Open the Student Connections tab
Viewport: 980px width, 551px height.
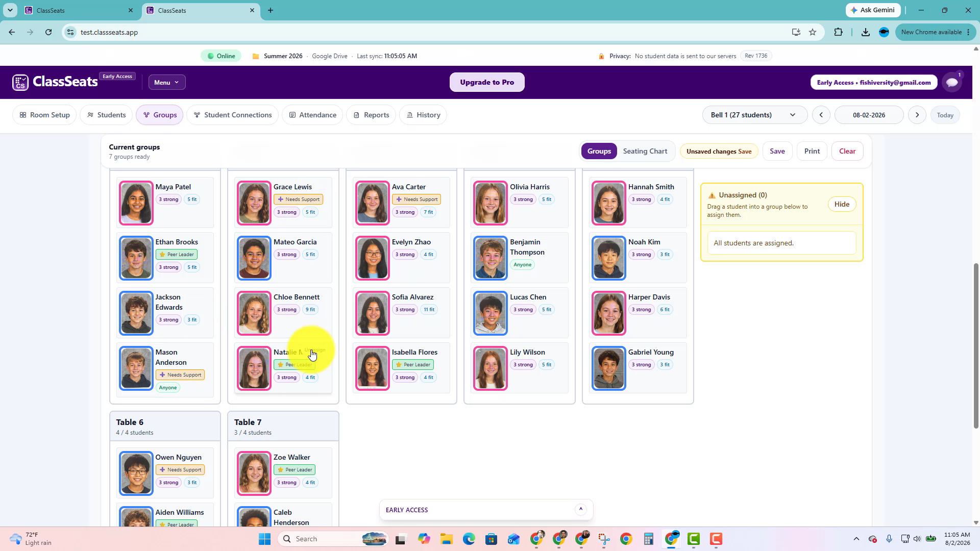[x=233, y=115]
